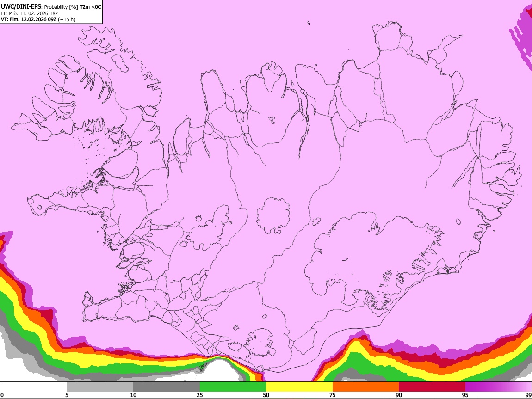The height and width of the screenshot is (399, 532).
Task: Click the 'VT: Fim. 12.02.2026 09Z' line
Action: coord(29,19)
